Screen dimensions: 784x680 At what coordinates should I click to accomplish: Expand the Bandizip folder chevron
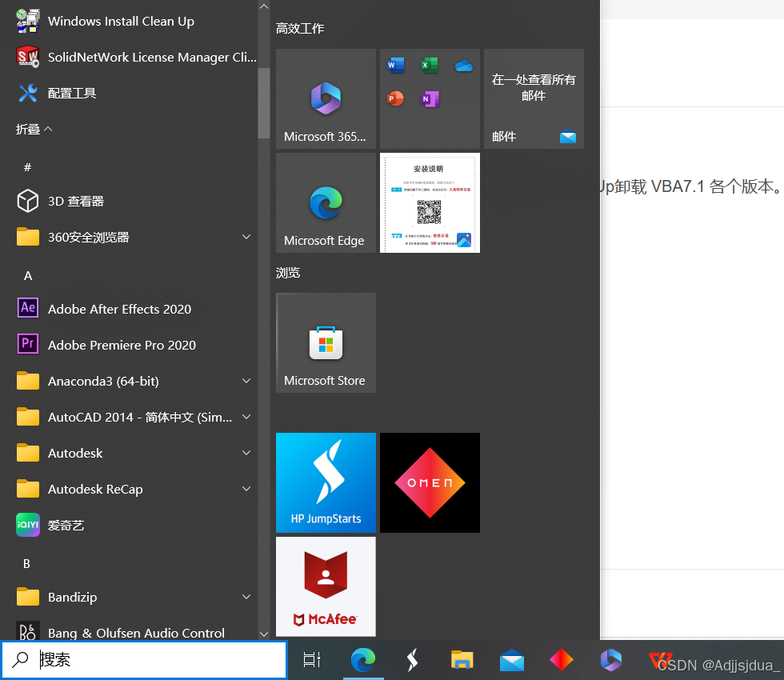246,597
